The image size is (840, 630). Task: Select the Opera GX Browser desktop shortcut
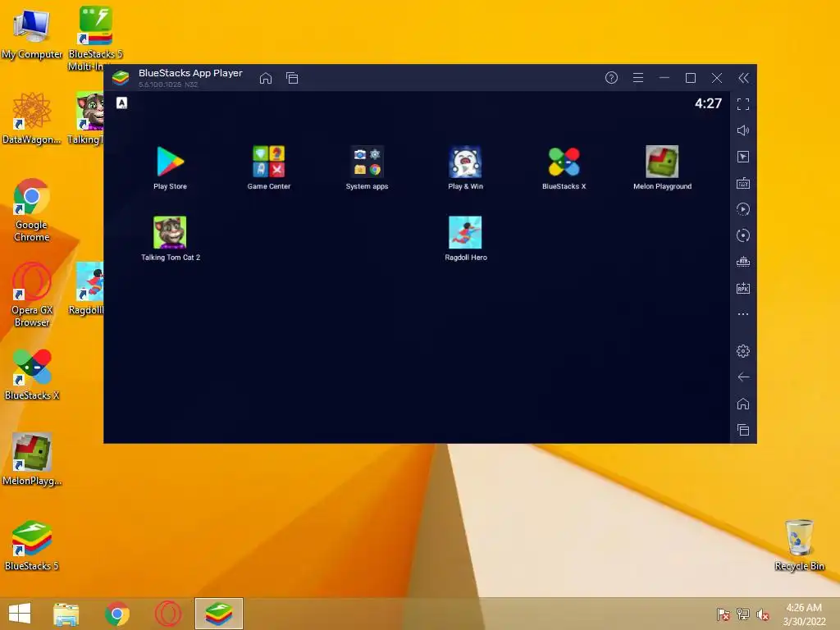pyautogui.click(x=32, y=294)
